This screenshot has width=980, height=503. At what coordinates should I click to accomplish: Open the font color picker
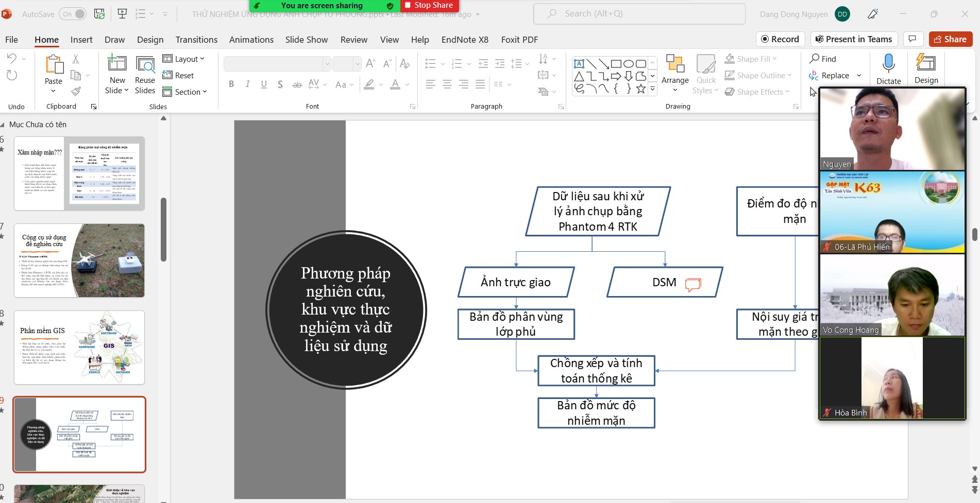tap(395, 84)
